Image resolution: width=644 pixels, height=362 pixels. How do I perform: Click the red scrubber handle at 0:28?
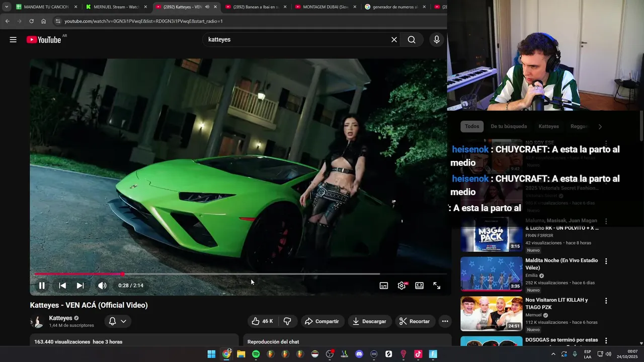(x=123, y=274)
